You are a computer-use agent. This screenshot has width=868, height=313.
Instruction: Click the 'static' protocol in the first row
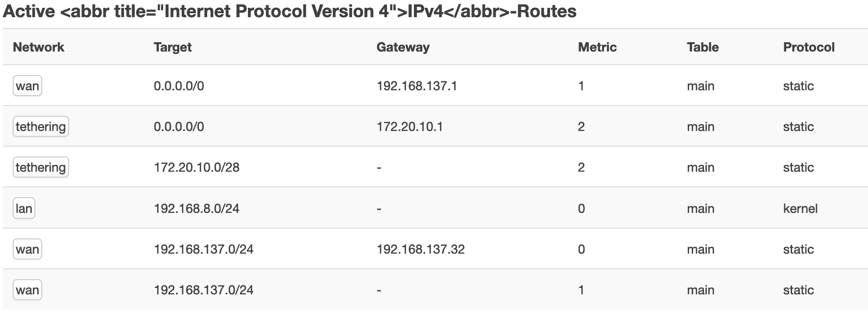click(x=797, y=85)
